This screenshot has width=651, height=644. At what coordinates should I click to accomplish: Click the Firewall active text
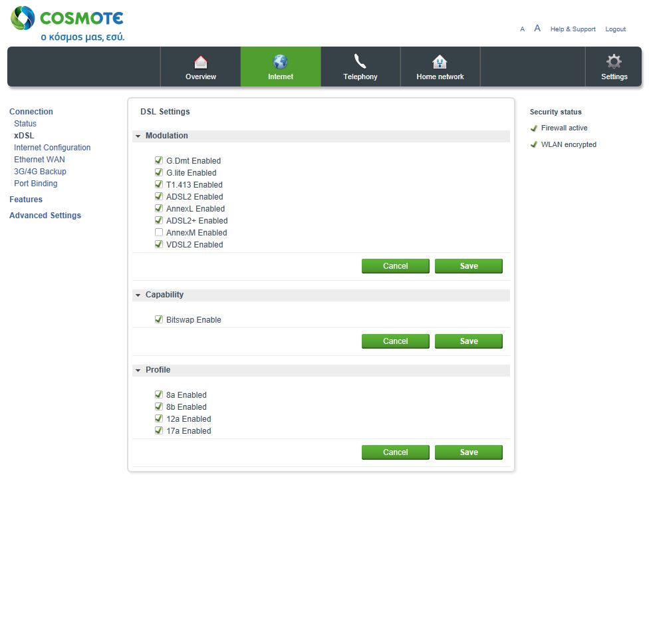(565, 128)
